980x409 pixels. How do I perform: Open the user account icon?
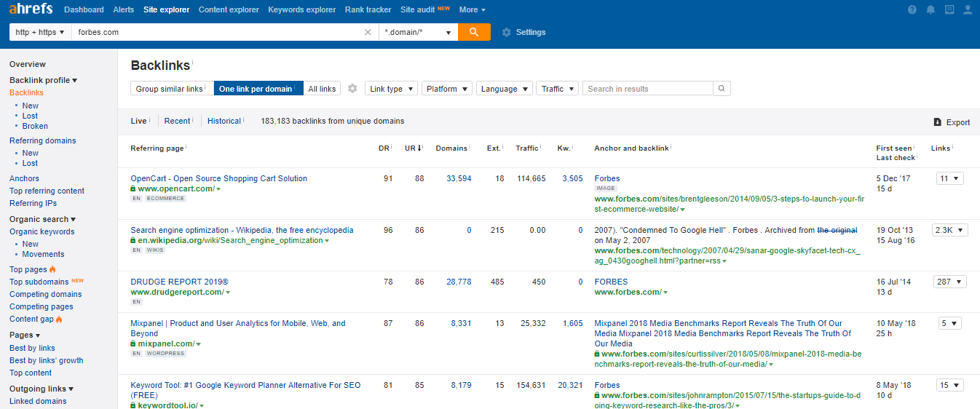[x=968, y=9]
